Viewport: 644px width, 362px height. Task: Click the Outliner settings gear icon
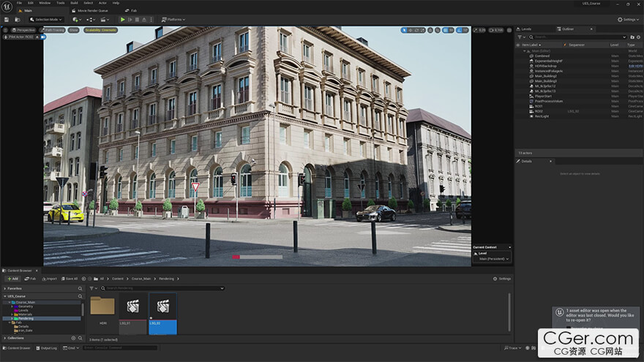639,37
